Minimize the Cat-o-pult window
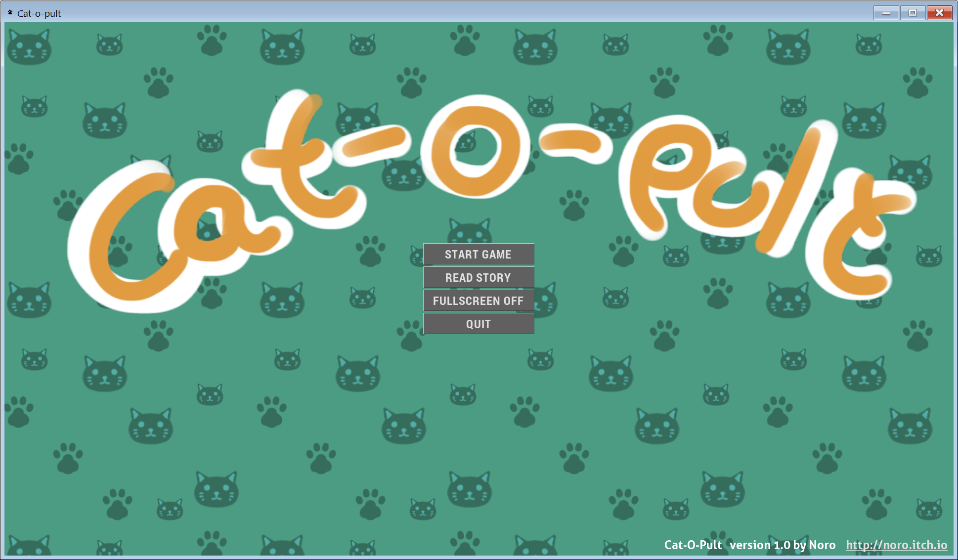This screenshot has width=958, height=560. (x=886, y=13)
